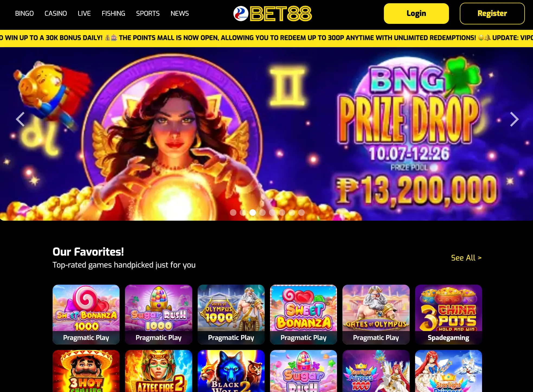This screenshot has height=392, width=533.
Task: Select the active third carousel dot
Action: click(253, 213)
